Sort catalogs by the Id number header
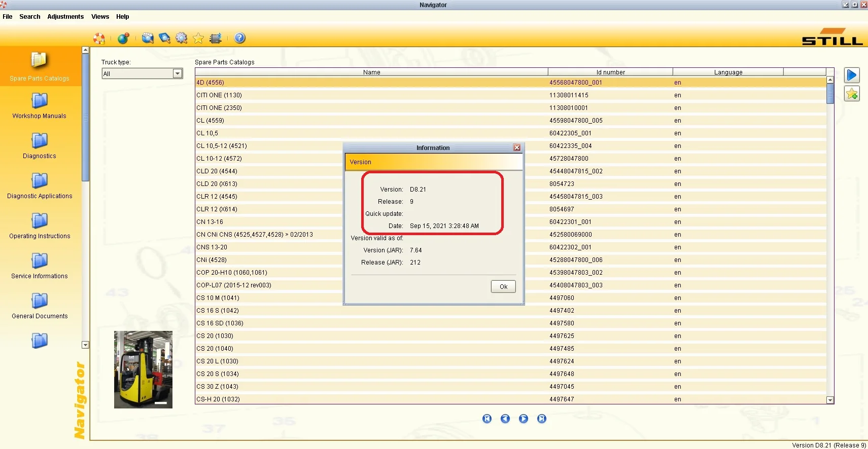868x449 pixels. (x=610, y=72)
